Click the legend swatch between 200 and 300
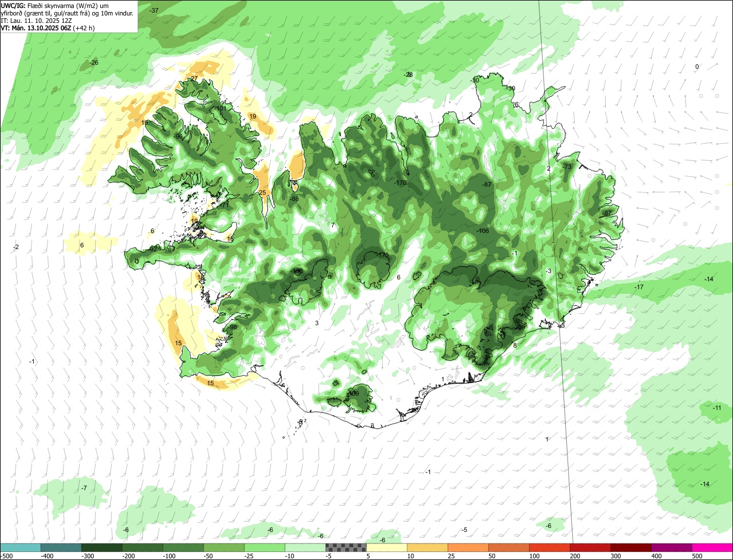This screenshot has height=560, width=733. 590,547
